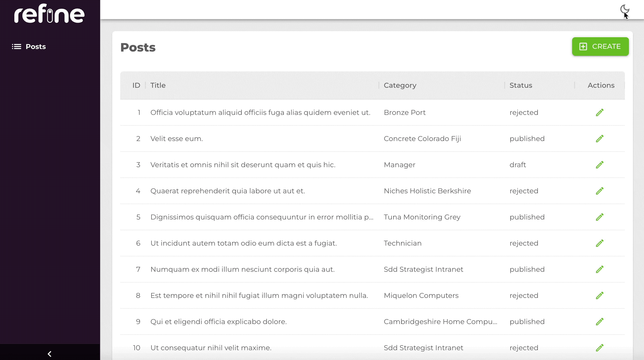This screenshot has height=360, width=644.
Task: Click pencil icon on row 7
Action: (x=599, y=269)
